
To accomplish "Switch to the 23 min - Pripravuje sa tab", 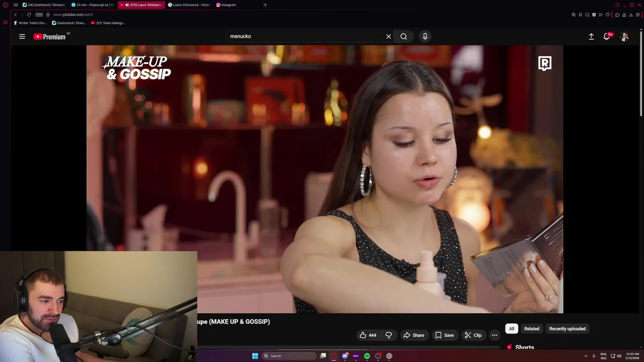I will [93, 5].
